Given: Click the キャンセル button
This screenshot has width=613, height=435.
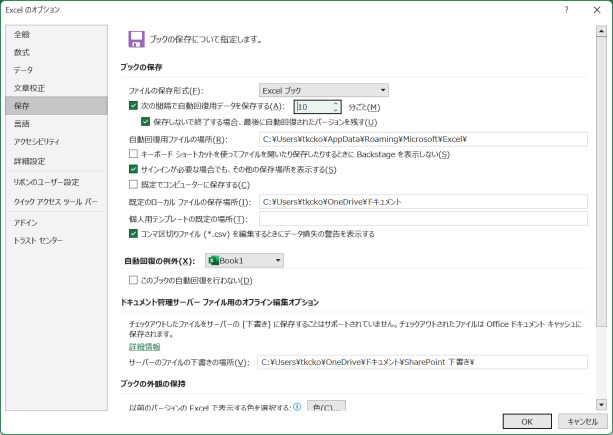Looking at the screenshot, I should point(583,421).
